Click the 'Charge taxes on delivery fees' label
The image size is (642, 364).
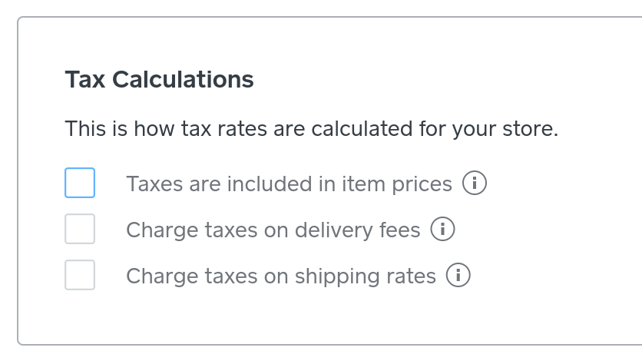pyautogui.click(x=273, y=230)
